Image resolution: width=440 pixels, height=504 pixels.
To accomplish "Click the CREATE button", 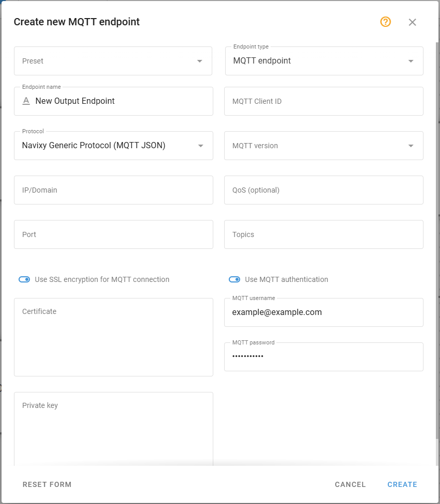I will (402, 484).
